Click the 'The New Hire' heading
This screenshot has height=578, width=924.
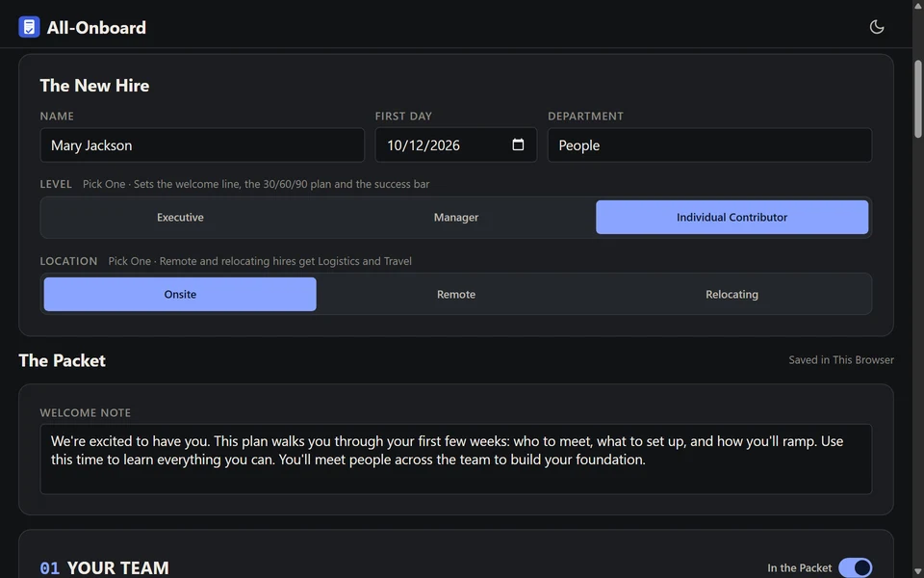coord(94,86)
